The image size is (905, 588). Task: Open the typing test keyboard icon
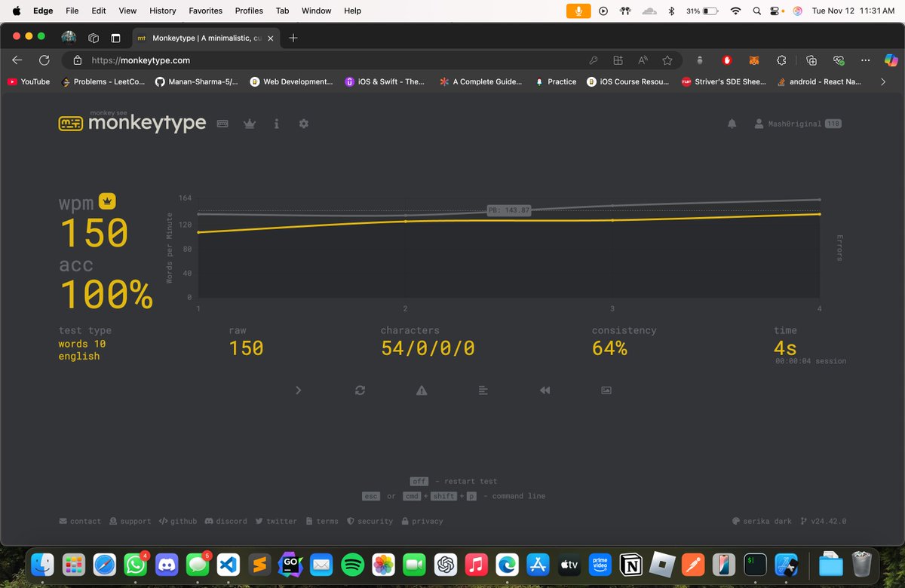(x=222, y=124)
